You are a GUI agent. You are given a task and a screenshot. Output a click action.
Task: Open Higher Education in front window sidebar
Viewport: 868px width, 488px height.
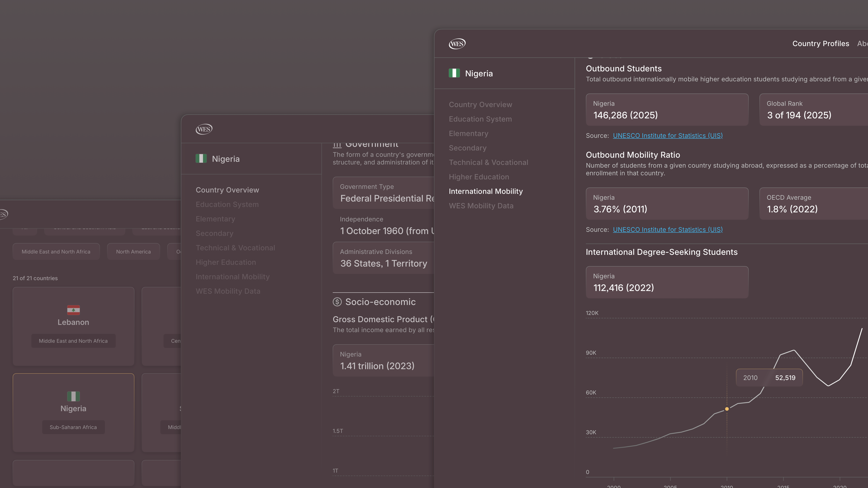(x=479, y=177)
